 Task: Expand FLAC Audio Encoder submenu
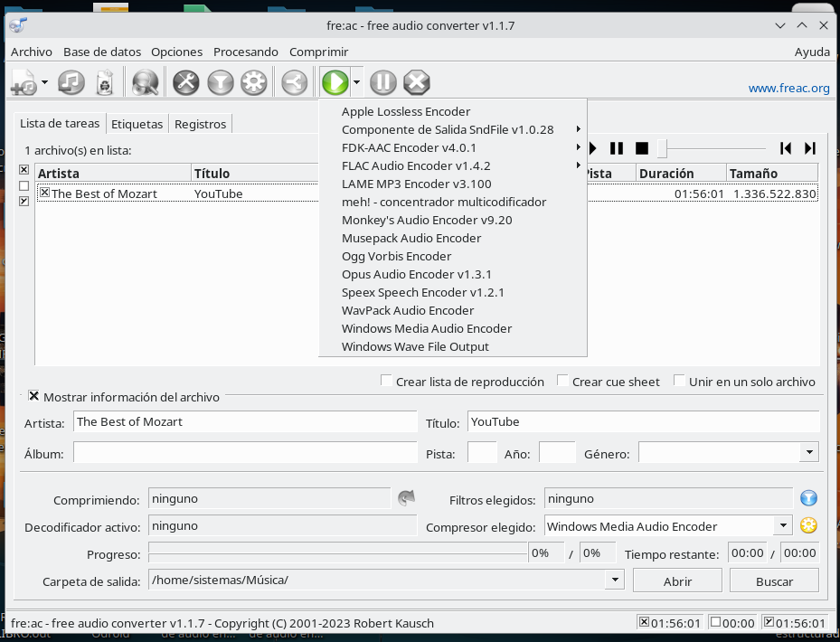[453, 165]
